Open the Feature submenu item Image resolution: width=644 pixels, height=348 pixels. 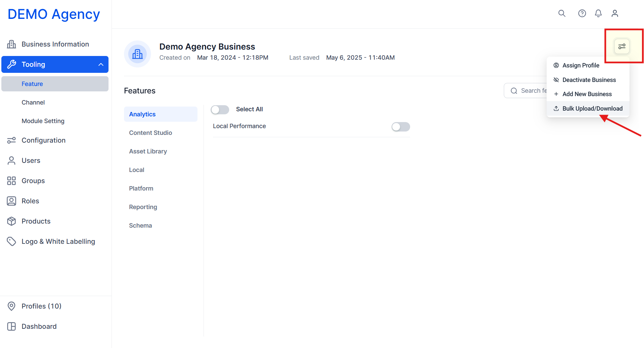click(55, 84)
